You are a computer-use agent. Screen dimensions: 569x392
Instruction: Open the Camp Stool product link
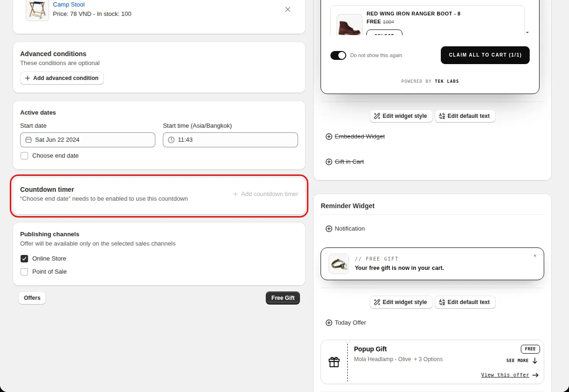(69, 5)
